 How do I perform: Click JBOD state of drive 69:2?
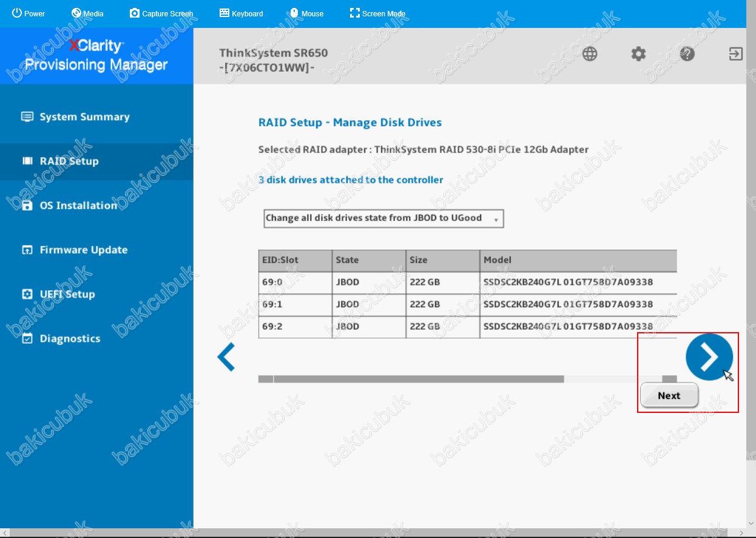click(x=348, y=327)
